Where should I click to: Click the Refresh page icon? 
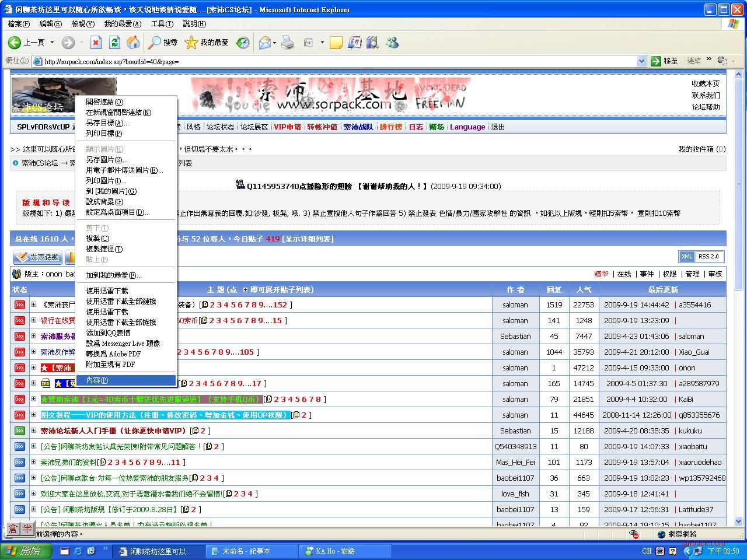[115, 43]
